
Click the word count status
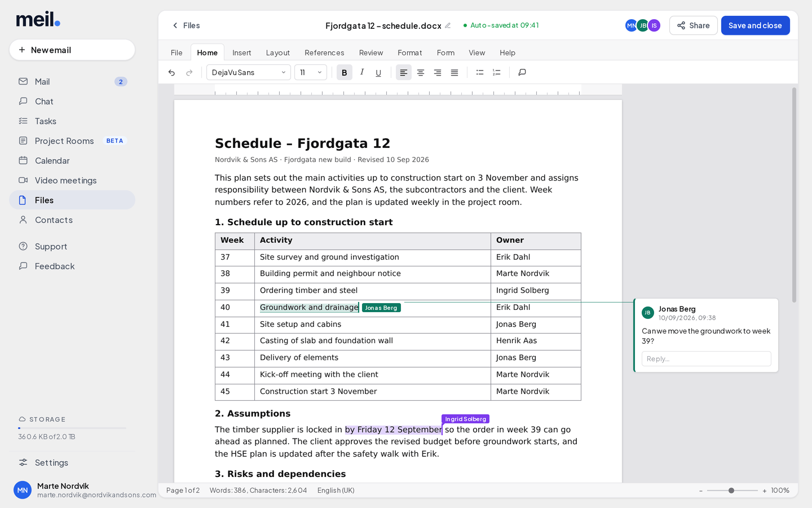tap(258, 491)
